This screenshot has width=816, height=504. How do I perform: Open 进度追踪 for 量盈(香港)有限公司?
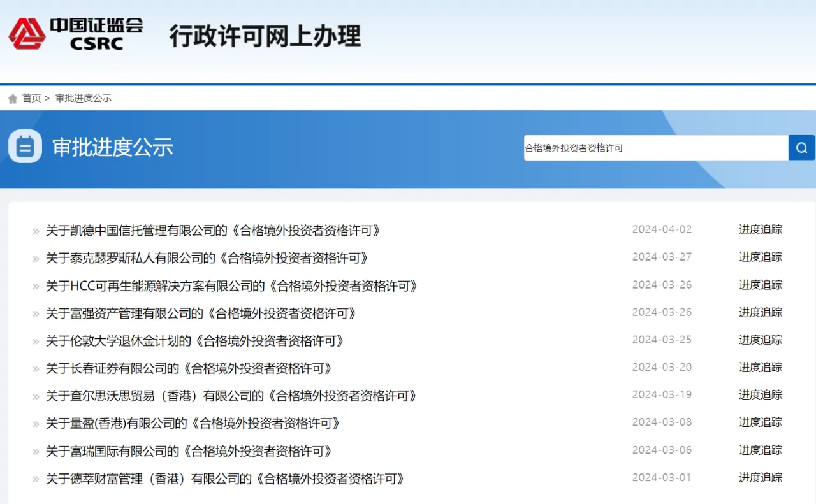point(760,422)
